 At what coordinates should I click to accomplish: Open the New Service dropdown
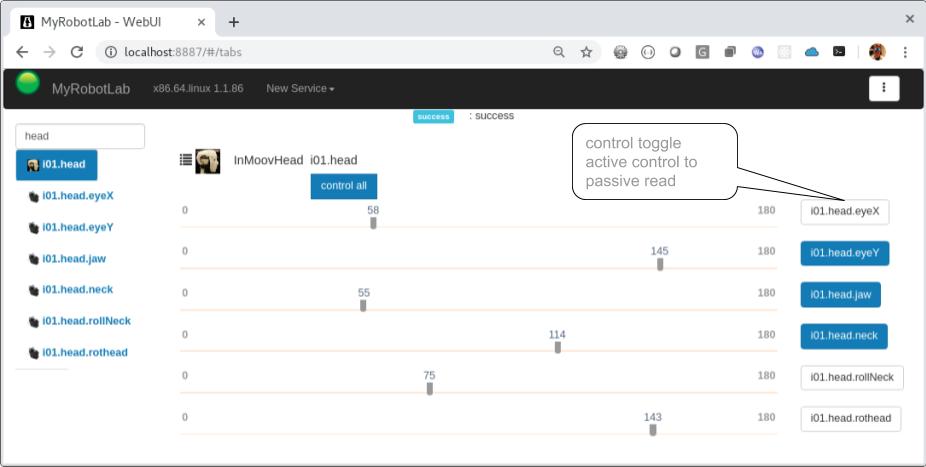click(x=300, y=89)
